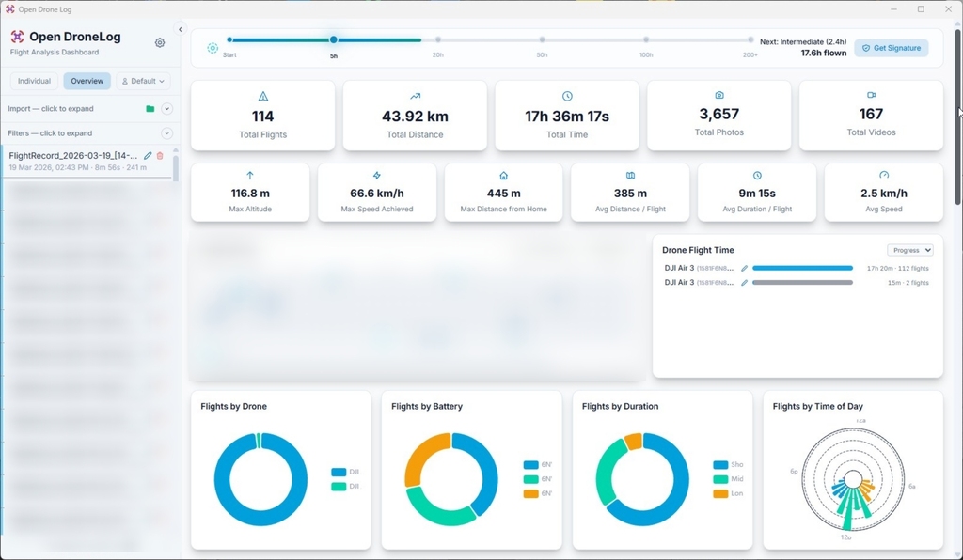Viewport: 963px width, 560px height.
Task: Open the Total Flights stat card
Action: click(x=262, y=116)
